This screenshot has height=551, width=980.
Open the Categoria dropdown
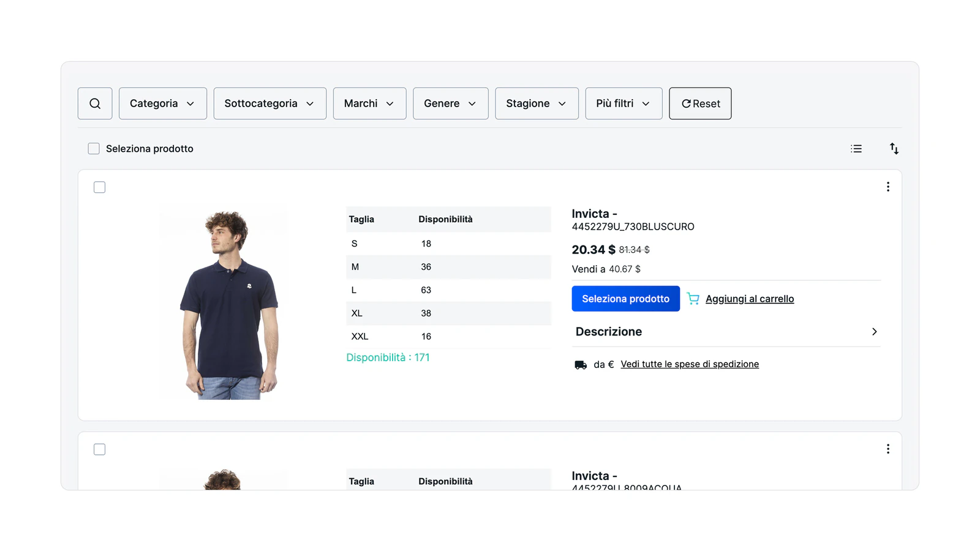coord(163,103)
